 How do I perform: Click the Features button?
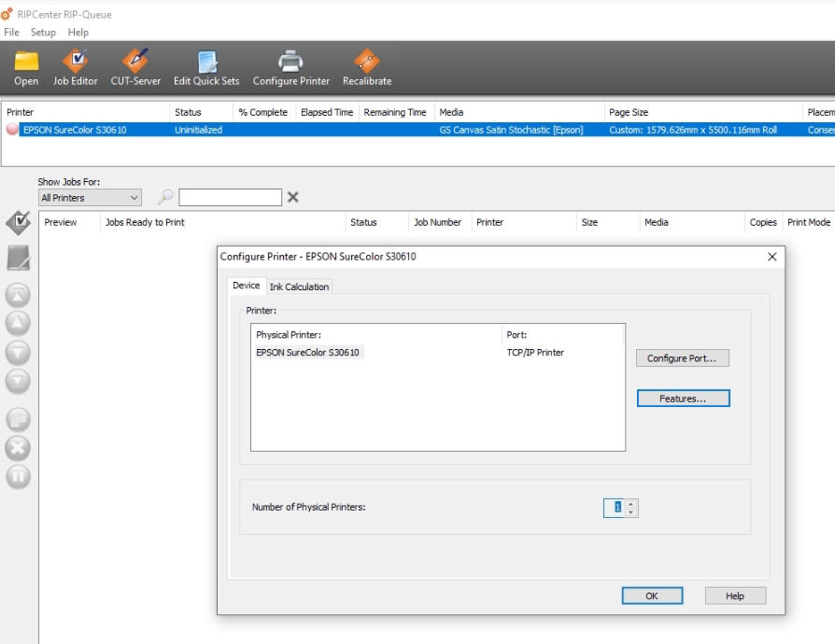click(683, 399)
